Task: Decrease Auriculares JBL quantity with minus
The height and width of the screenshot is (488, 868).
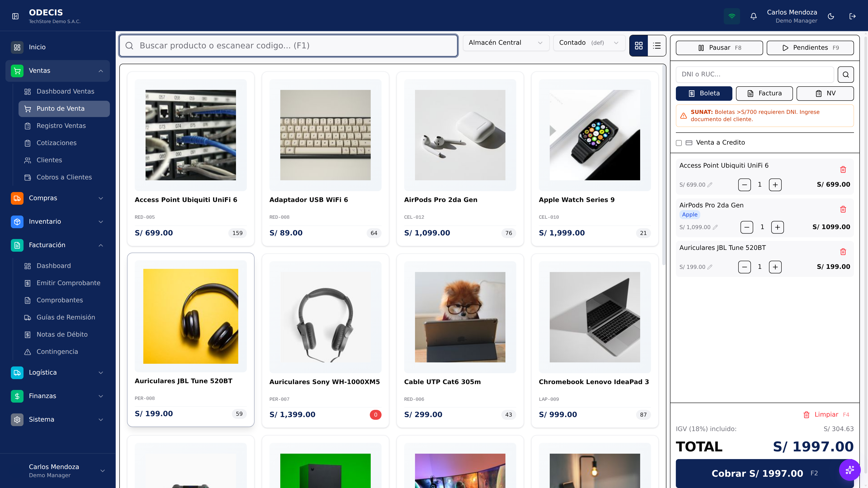Action: [x=744, y=267]
